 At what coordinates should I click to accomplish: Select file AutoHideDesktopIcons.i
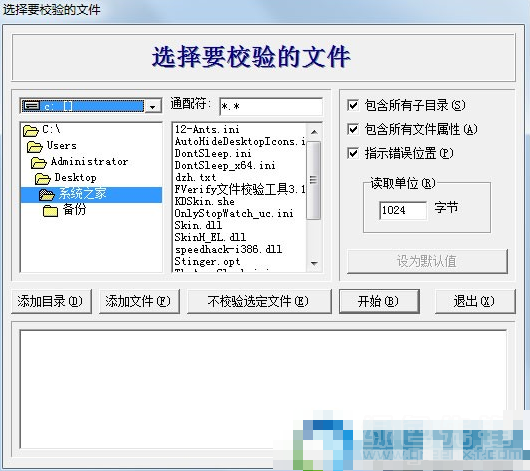click(240, 141)
